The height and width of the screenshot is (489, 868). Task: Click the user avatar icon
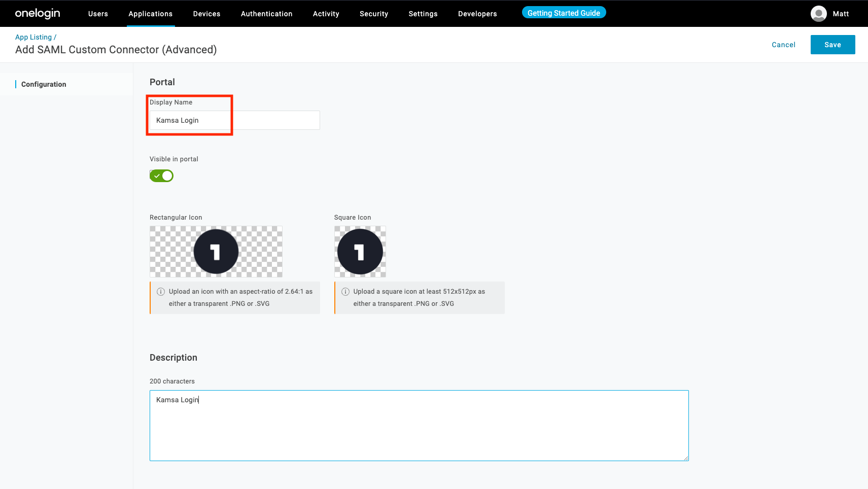(819, 14)
